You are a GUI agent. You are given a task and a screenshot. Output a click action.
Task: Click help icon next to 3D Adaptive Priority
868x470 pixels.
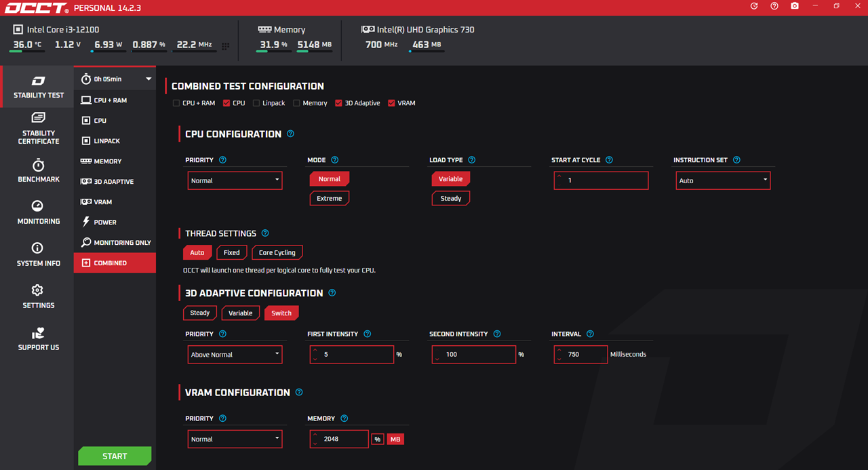coord(222,334)
